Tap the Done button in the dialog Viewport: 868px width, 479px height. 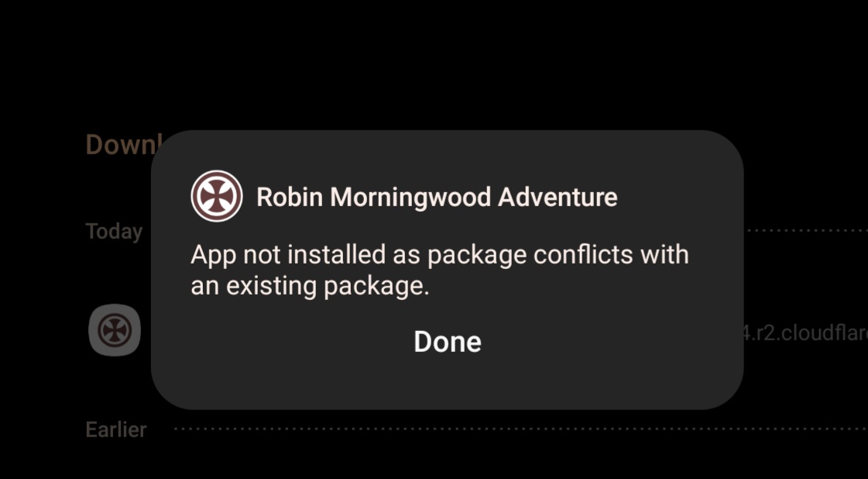[448, 342]
